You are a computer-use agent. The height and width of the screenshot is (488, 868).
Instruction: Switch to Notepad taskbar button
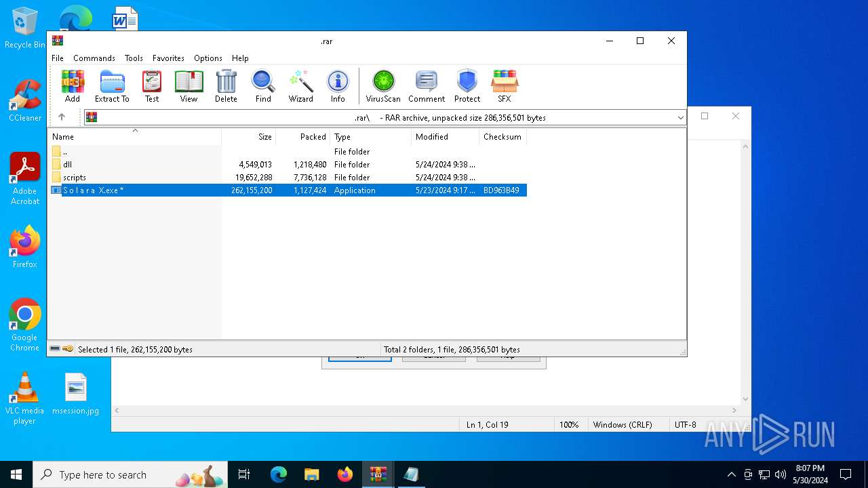pos(411,474)
